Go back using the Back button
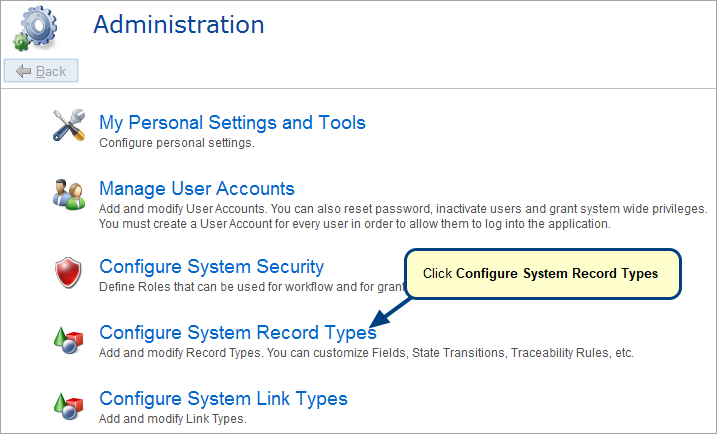 click(x=41, y=71)
